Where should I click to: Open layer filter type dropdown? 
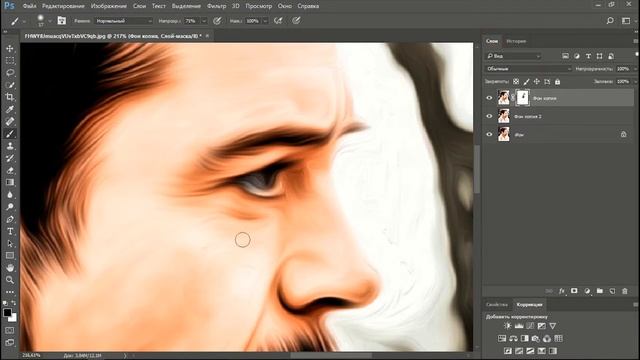tap(513, 56)
